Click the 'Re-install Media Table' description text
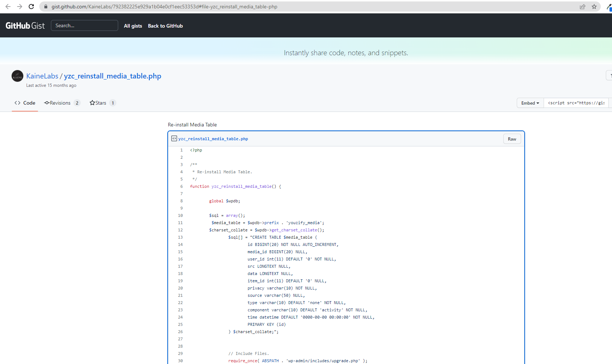The width and height of the screenshot is (612, 364). click(x=192, y=125)
